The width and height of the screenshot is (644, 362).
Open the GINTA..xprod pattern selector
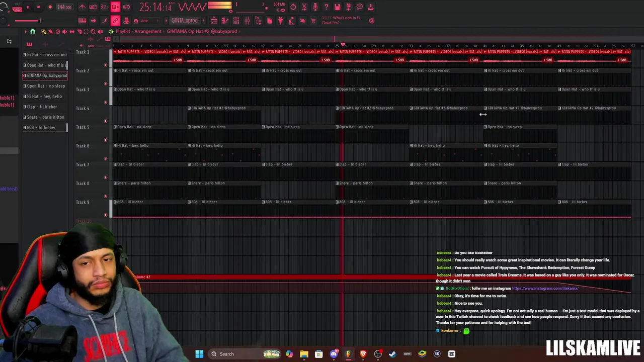[x=184, y=21]
